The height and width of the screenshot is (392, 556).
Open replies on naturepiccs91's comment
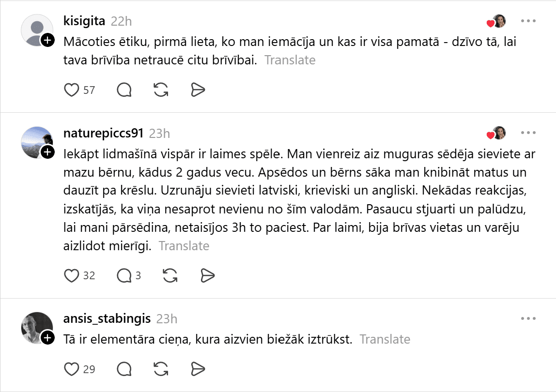pos(124,276)
